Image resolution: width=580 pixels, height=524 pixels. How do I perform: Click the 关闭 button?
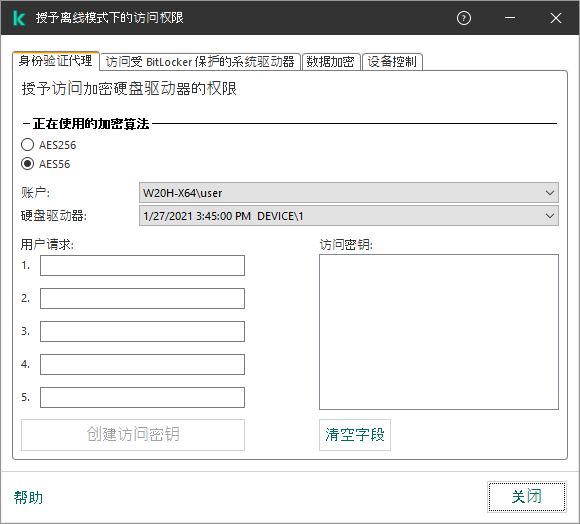[527, 497]
